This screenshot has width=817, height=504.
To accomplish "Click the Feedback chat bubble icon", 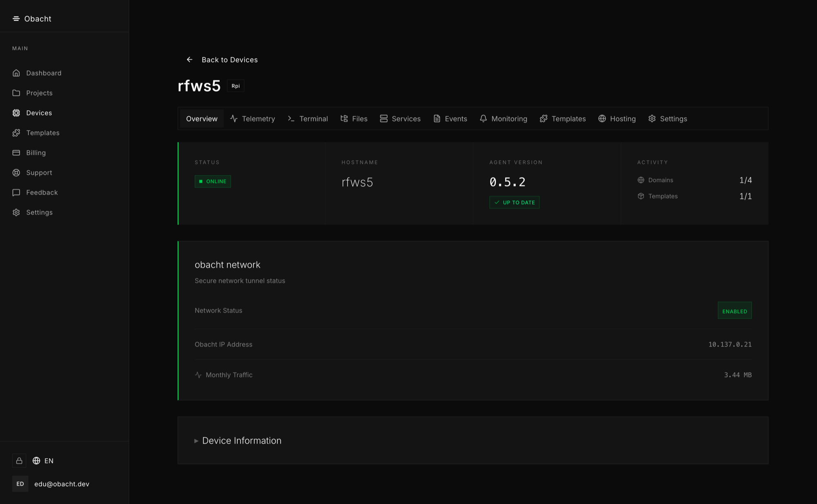I will point(16,192).
